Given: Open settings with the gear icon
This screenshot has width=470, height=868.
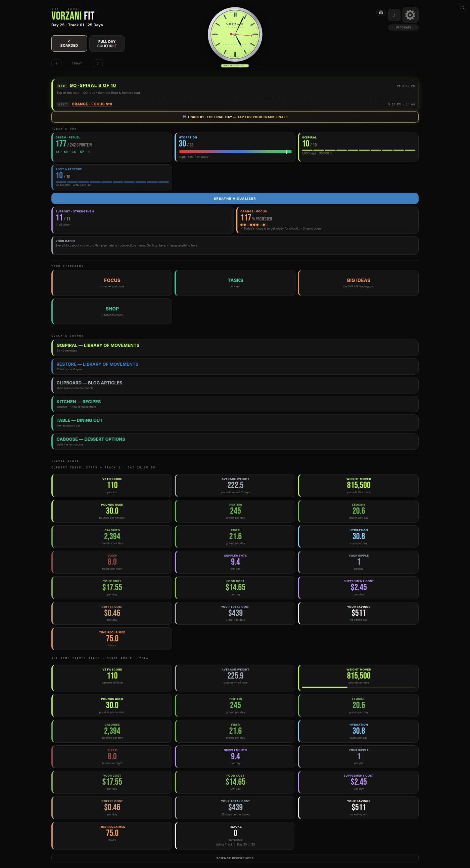Looking at the screenshot, I should pos(410,15).
